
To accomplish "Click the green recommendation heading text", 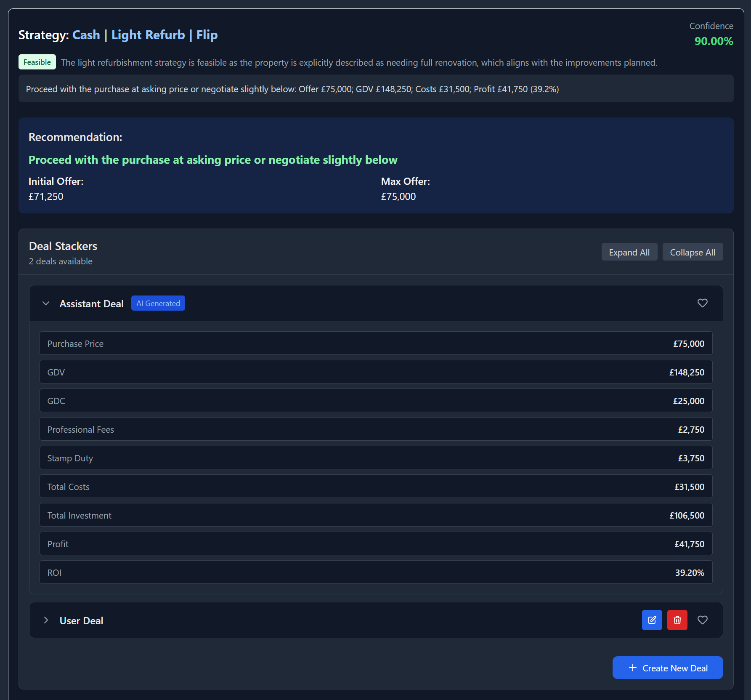I will (213, 160).
